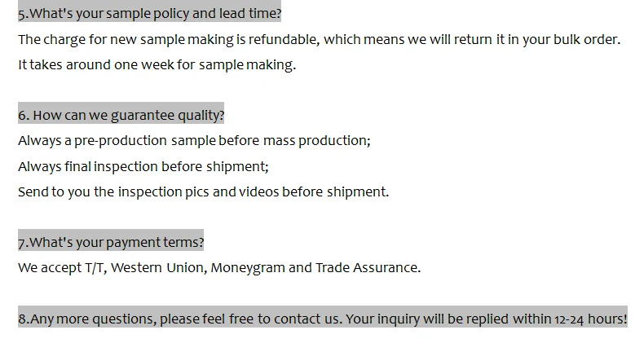Click the word "pre-production"
The width and height of the screenshot is (644, 352).
click(x=121, y=141)
